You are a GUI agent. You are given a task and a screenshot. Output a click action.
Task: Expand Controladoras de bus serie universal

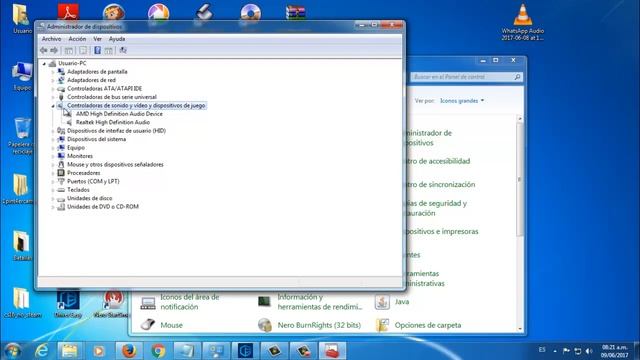[x=53, y=97]
